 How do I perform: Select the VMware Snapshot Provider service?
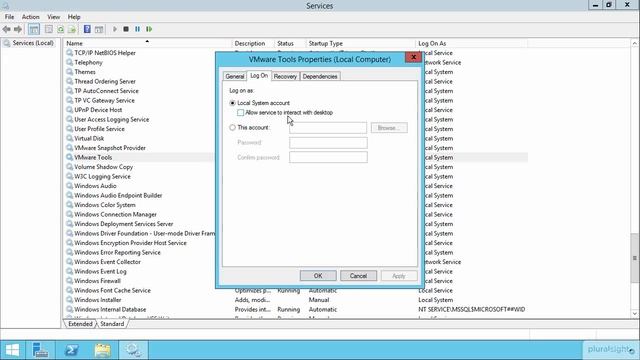[x=110, y=148]
